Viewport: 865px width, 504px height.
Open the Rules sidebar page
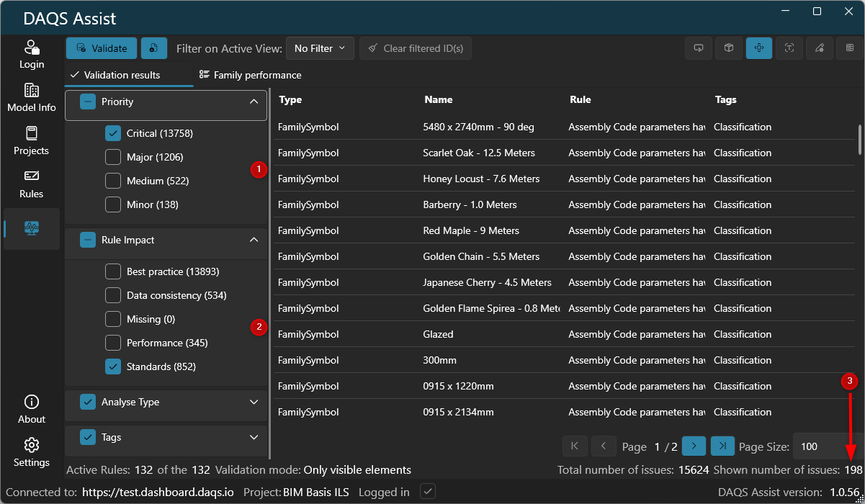pyautogui.click(x=32, y=184)
